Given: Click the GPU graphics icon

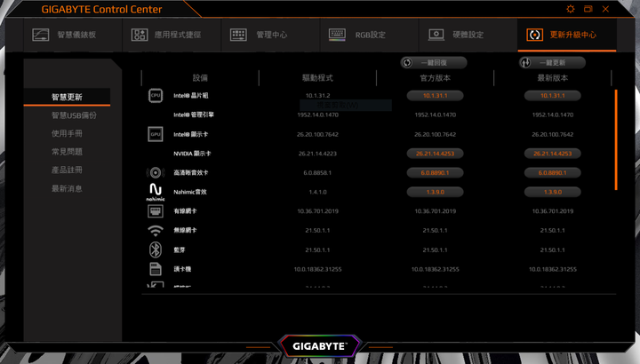Looking at the screenshot, I should pyautogui.click(x=156, y=134).
